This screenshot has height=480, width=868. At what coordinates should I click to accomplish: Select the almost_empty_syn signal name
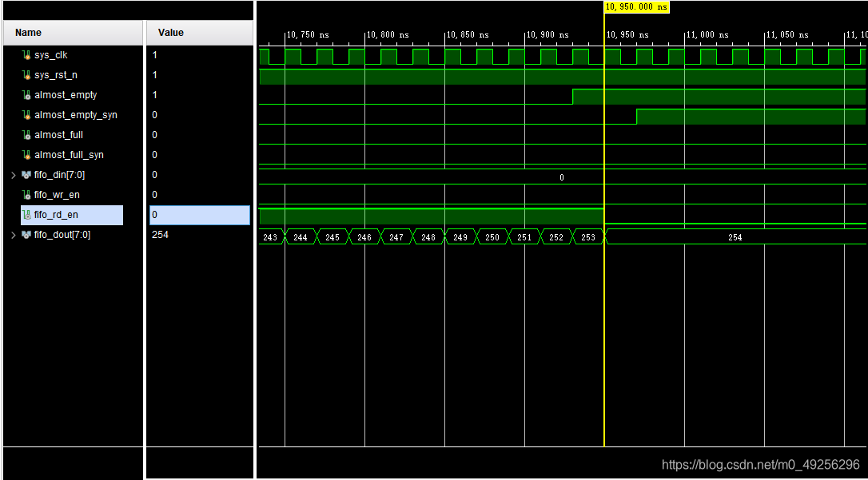click(76, 115)
